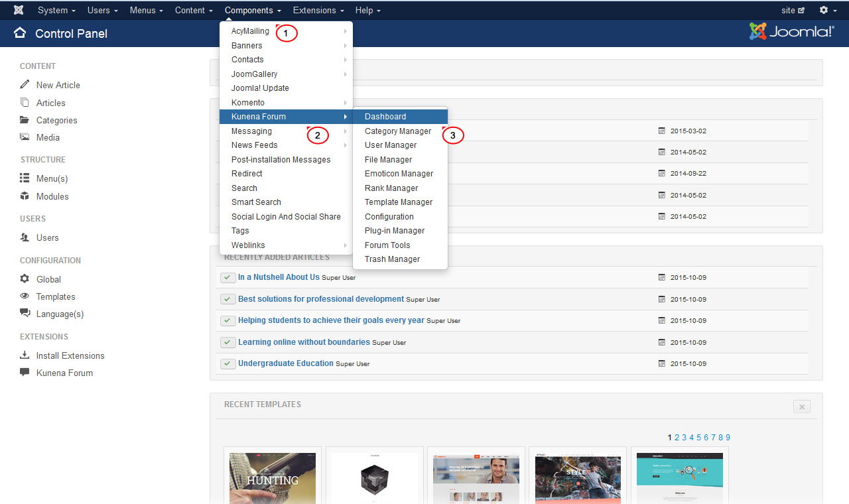
Task: Open User Manager from Kunena submenu
Action: click(x=400, y=145)
